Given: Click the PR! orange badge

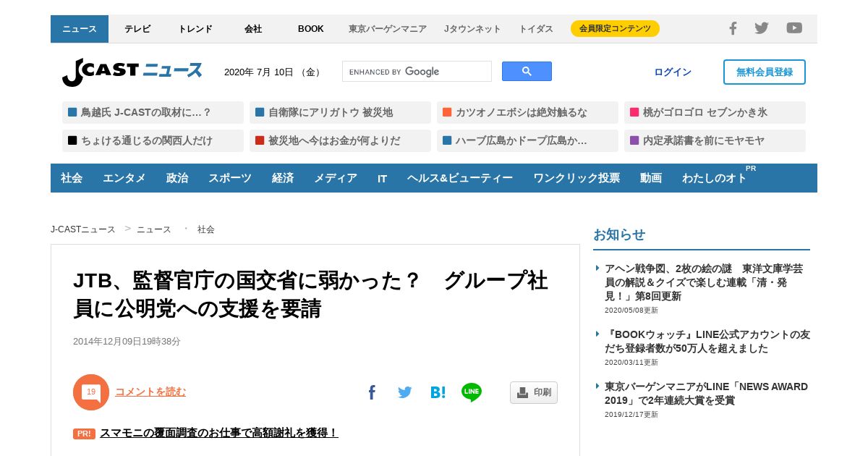Looking at the screenshot, I should (84, 434).
